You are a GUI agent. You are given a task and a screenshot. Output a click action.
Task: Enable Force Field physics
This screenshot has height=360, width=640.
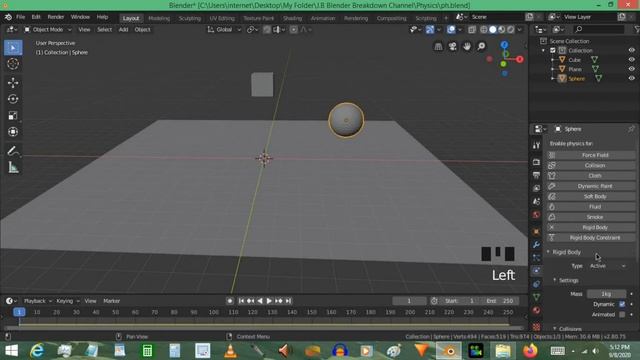(x=591, y=155)
